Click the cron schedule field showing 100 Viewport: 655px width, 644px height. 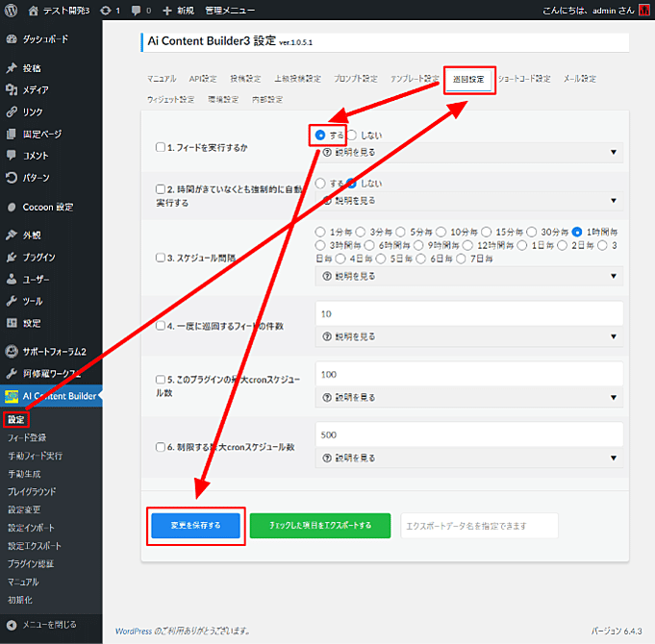pos(469,374)
